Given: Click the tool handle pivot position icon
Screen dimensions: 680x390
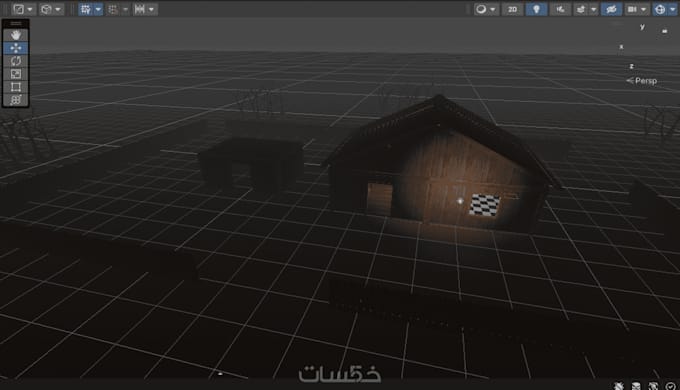Looking at the screenshot, I should click(19, 9).
